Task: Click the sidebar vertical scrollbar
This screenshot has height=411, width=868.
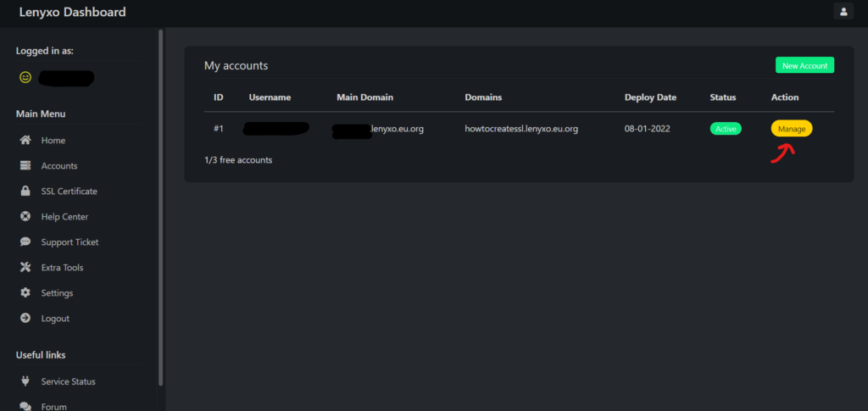Action: point(160,208)
